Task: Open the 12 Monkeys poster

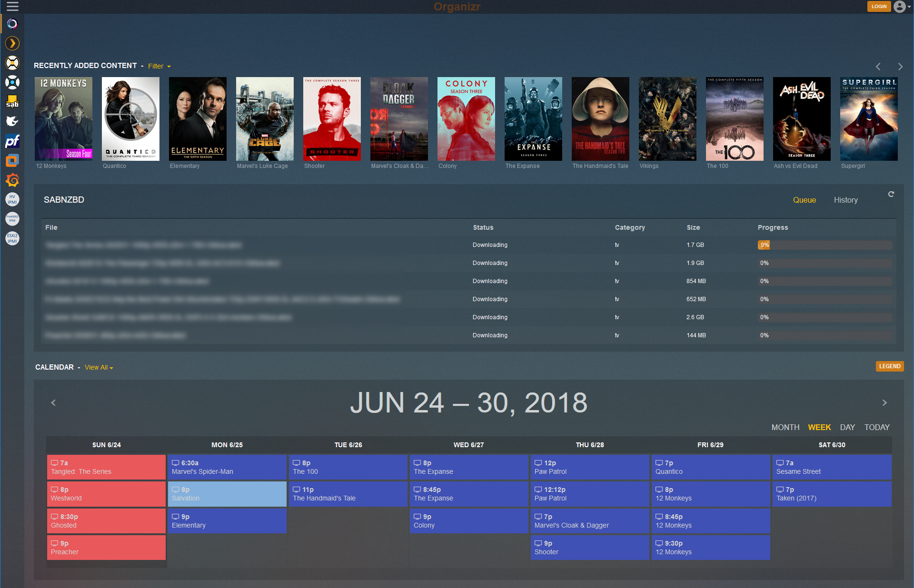Action: (x=63, y=119)
